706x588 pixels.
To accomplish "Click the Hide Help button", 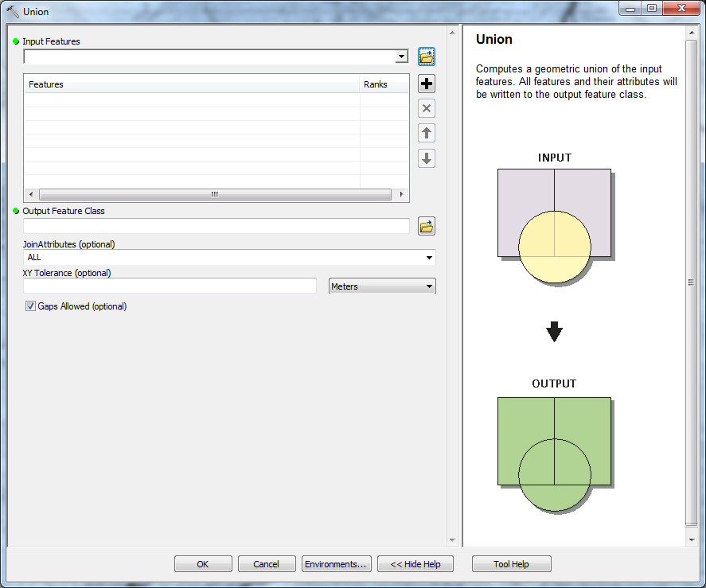I will (x=415, y=564).
